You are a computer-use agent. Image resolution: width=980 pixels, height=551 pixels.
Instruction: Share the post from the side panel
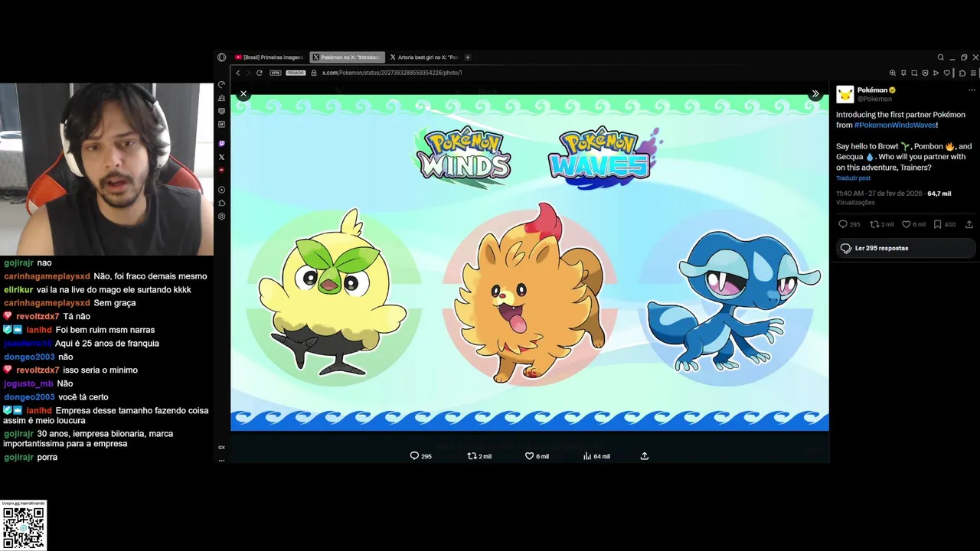click(x=969, y=224)
